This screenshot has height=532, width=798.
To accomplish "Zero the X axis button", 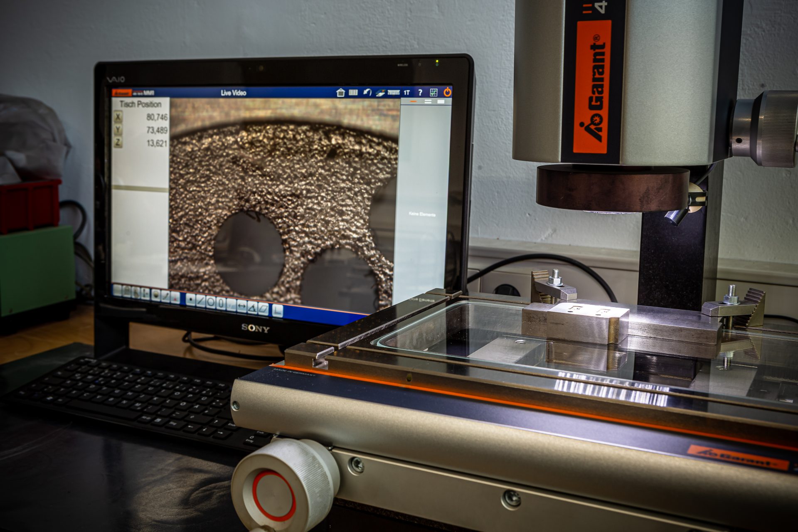I will [118, 117].
